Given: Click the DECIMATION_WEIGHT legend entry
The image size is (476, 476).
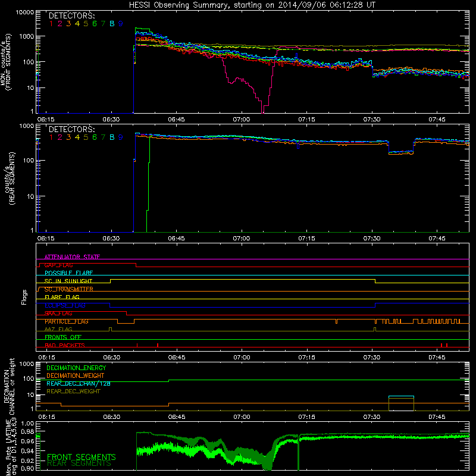Looking at the screenshot, I should pyautogui.click(x=76, y=376).
